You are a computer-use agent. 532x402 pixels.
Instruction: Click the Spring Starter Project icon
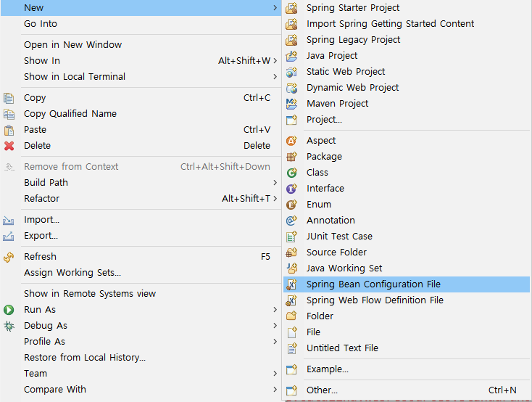click(291, 8)
